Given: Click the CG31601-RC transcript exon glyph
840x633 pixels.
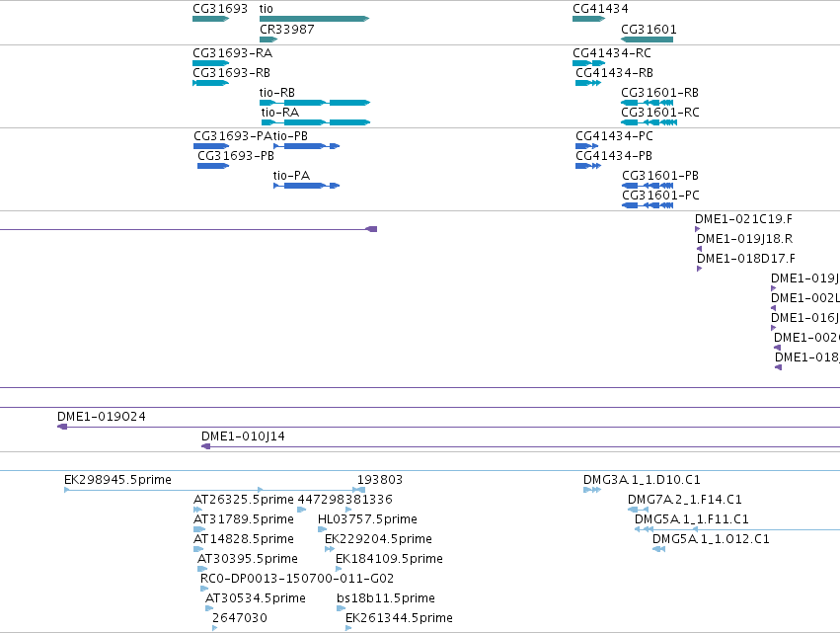Looking at the screenshot, I should click(x=649, y=122).
